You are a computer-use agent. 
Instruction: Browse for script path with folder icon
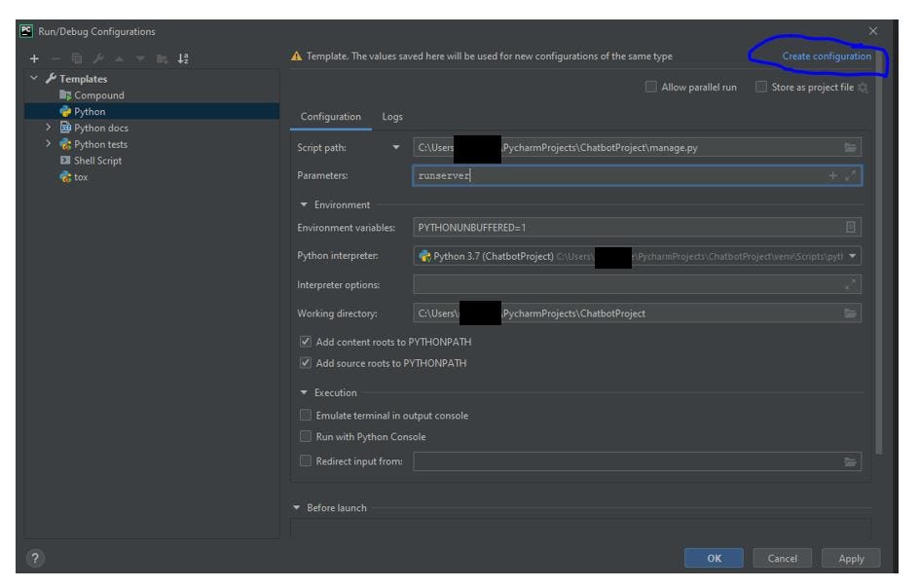click(x=851, y=147)
